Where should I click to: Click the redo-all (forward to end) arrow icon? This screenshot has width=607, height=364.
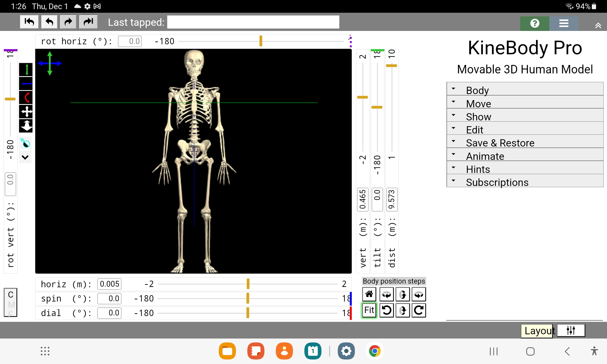pos(88,22)
